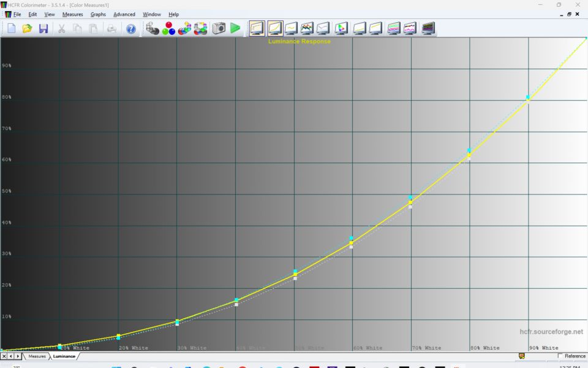
Task: Measure secondary colors multicolor spheres icon
Action: pos(184,29)
